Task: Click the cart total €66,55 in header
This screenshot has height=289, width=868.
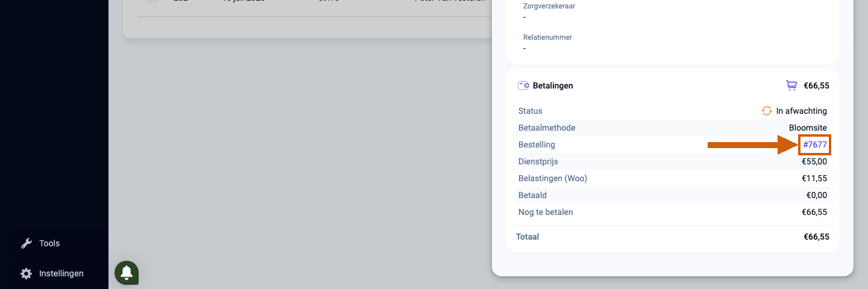Action: 816,85
